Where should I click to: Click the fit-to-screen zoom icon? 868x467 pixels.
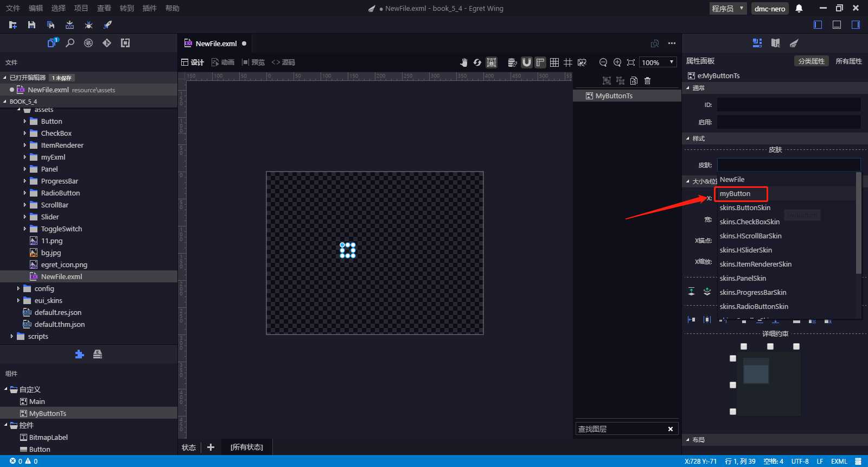(x=631, y=62)
